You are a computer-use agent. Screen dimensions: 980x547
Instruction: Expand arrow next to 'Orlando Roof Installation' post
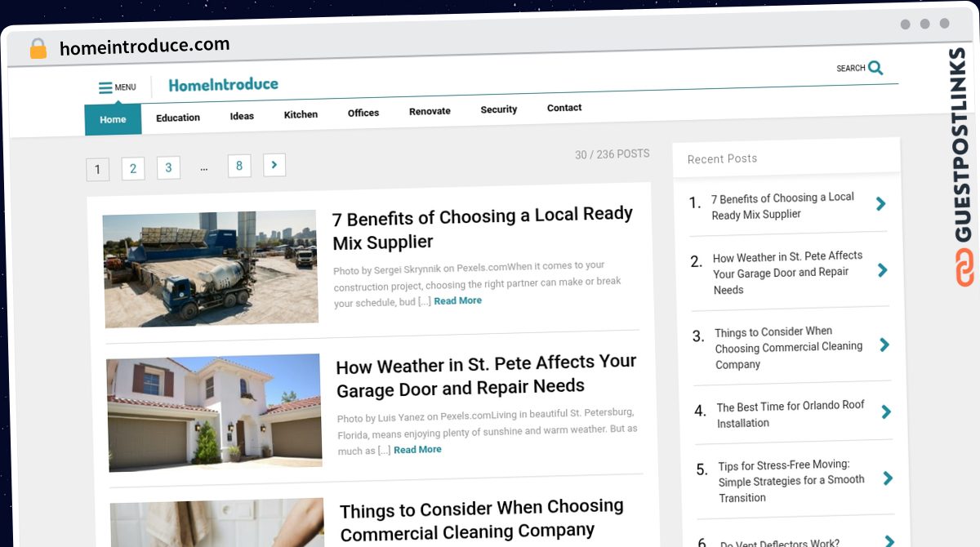(x=886, y=412)
